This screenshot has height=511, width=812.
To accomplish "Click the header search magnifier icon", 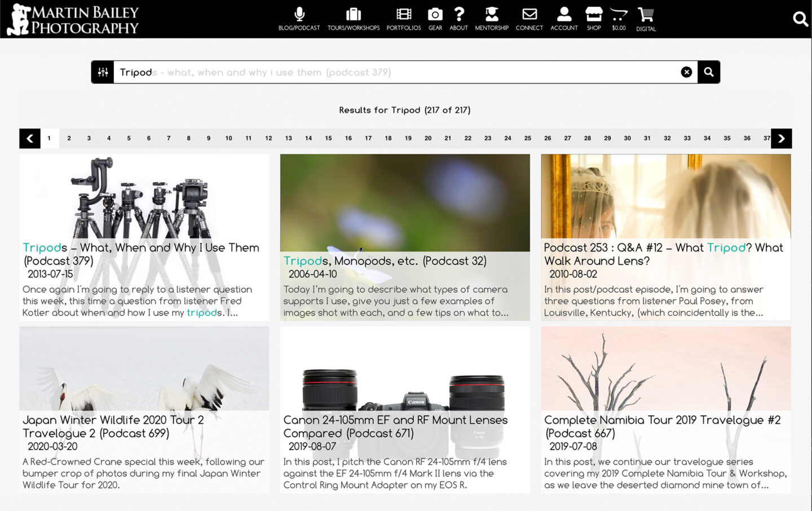I will [800, 19].
